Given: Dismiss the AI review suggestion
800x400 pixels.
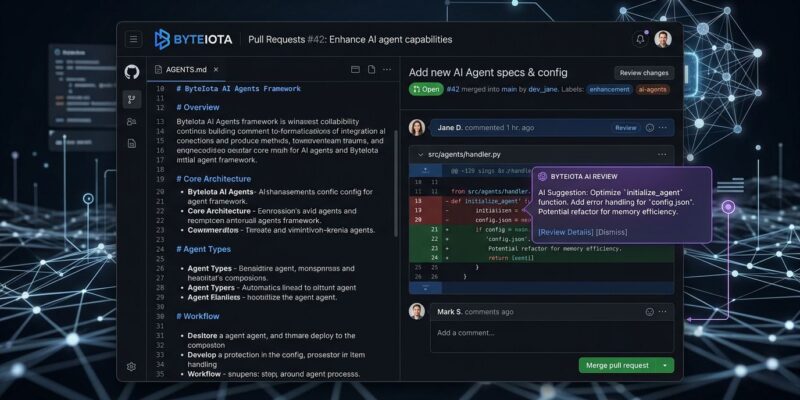Looking at the screenshot, I should (612, 232).
